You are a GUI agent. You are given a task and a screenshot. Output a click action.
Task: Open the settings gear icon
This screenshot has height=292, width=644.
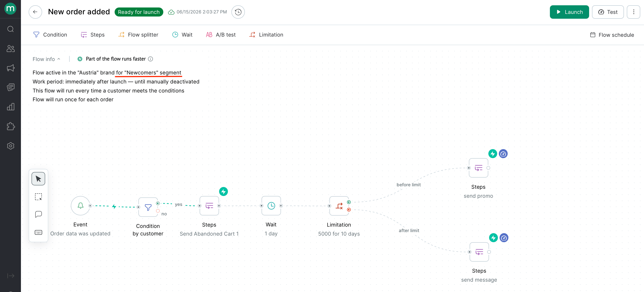11,146
